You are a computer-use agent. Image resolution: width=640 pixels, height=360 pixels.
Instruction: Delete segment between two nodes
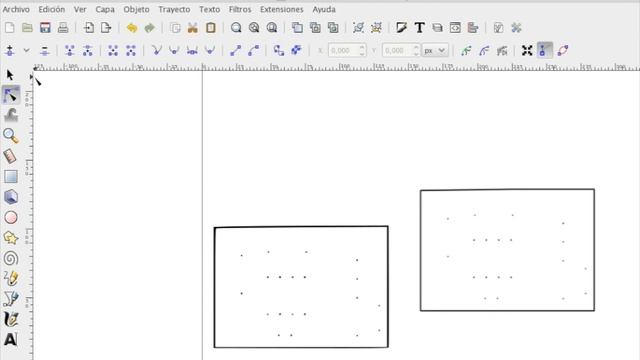131,51
